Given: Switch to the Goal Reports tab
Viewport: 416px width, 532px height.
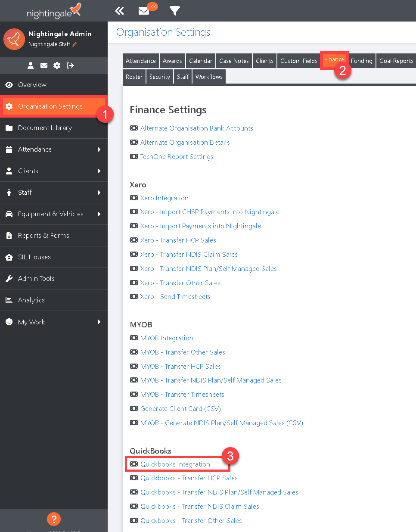Looking at the screenshot, I should point(396,61).
